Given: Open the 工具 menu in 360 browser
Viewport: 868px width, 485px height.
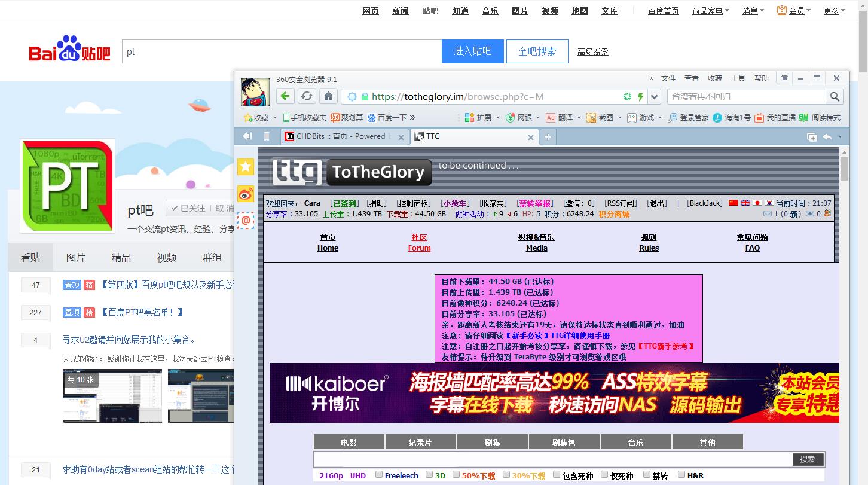Looking at the screenshot, I should (x=738, y=78).
